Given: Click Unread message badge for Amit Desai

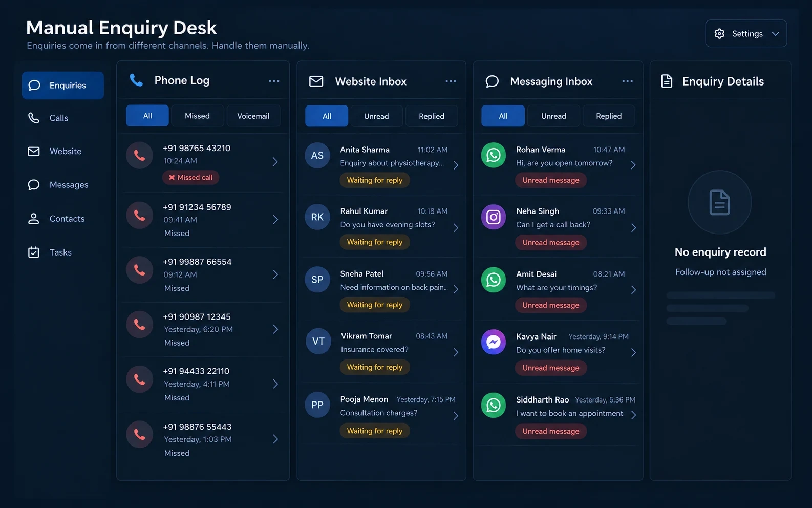Looking at the screenshot, I should (x=551, y=305).
